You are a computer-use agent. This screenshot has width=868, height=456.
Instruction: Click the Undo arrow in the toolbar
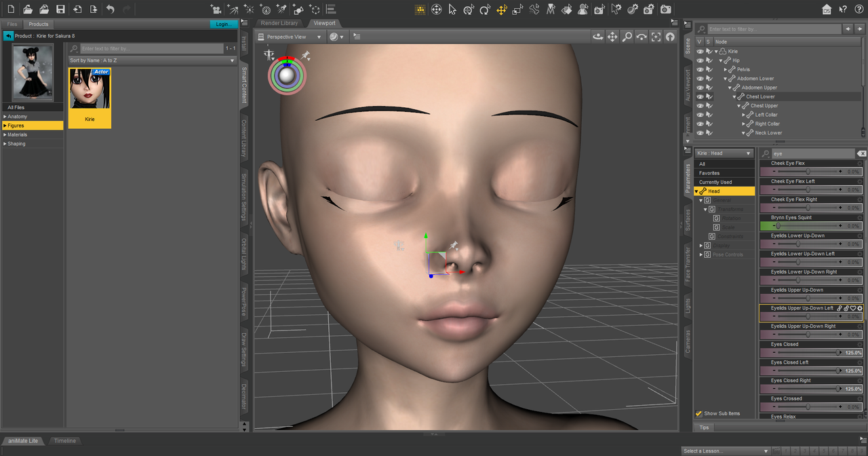[x=110, y=9]
